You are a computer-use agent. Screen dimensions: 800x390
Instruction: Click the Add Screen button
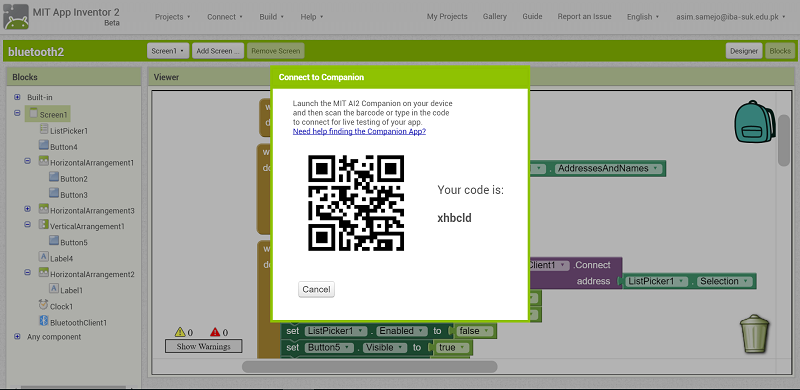(x=218, y=51)
